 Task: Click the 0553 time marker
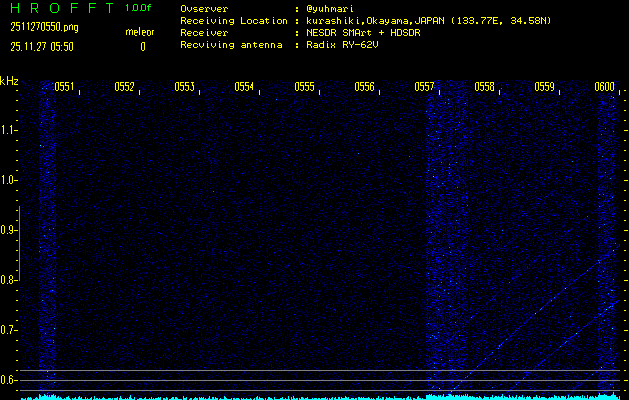185,87
